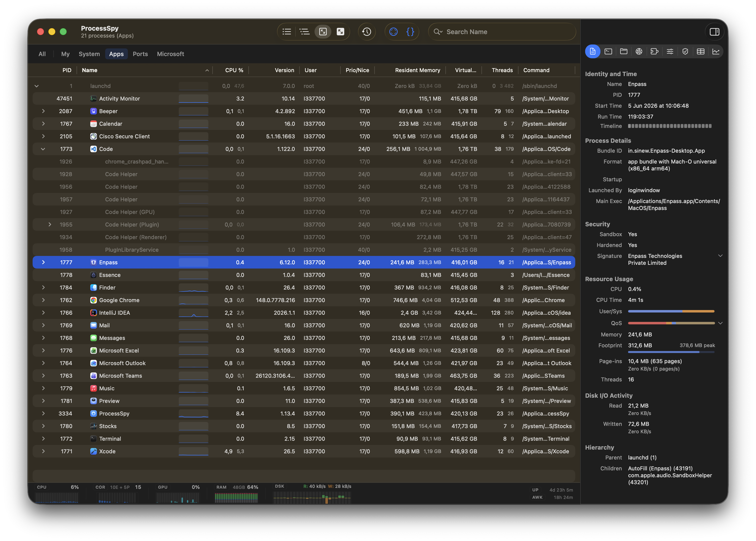
Task: Select the Apps filter tab
Action: click(116, 54)
